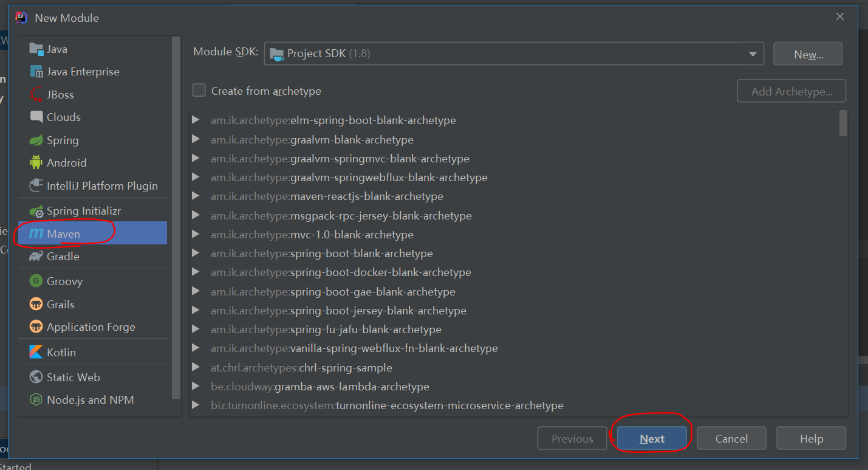This screenshot has height=470, width=868.
Task: Click the Next button
Action: (x=652, y=438)
